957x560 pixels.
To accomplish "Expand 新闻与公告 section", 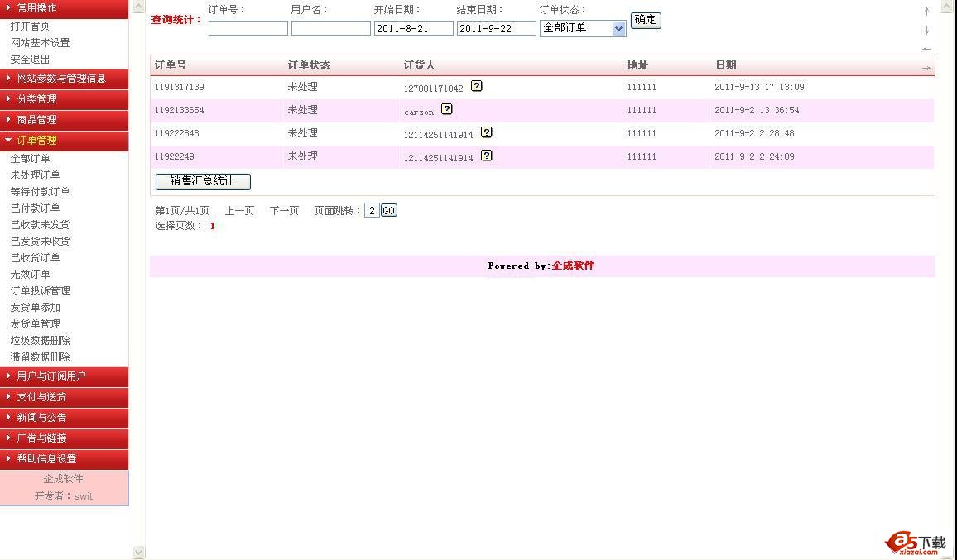I will pyautogui.click(x=64, y=418).
